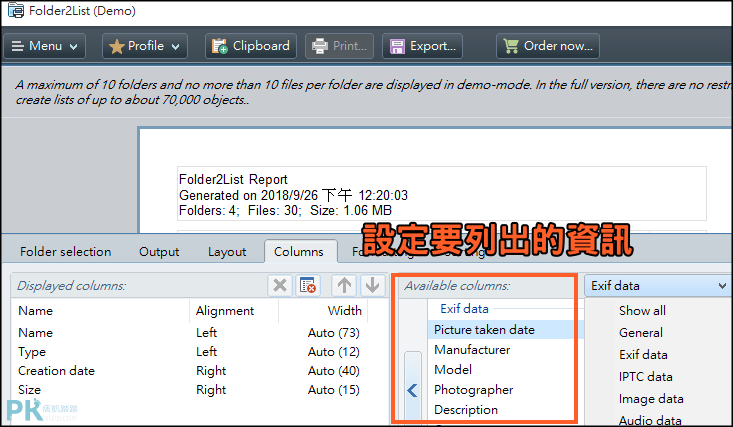Click the blue left arrow to add column
Viewport: 733px width, 427px height.
[x=412, y=390]
